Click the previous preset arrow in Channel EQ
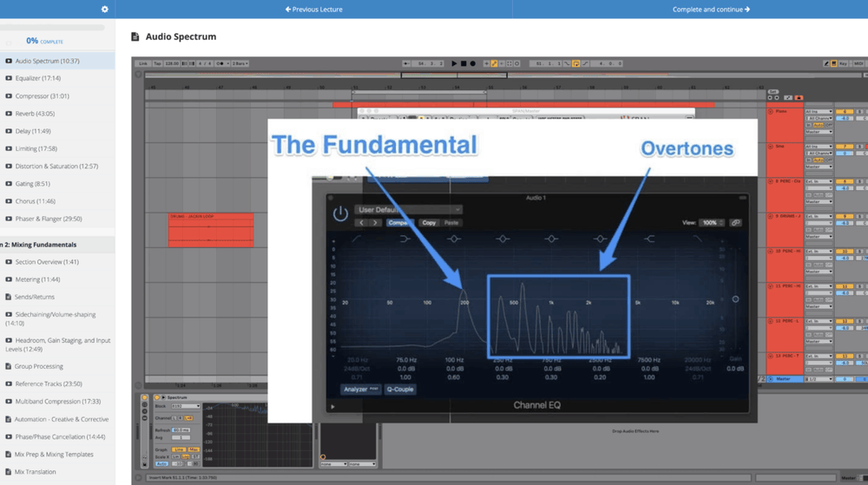Viewport: 868px width, 485px height. click(x=362, y=223)
